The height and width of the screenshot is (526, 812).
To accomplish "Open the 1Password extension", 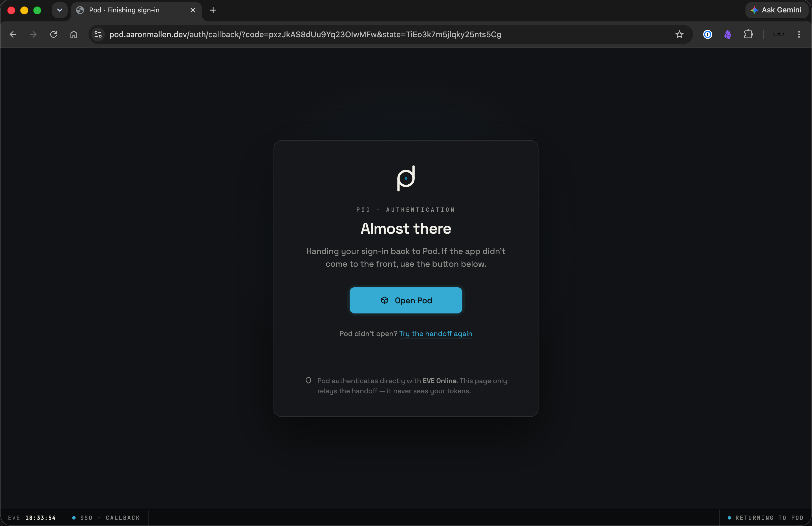I will coord(708,34).
